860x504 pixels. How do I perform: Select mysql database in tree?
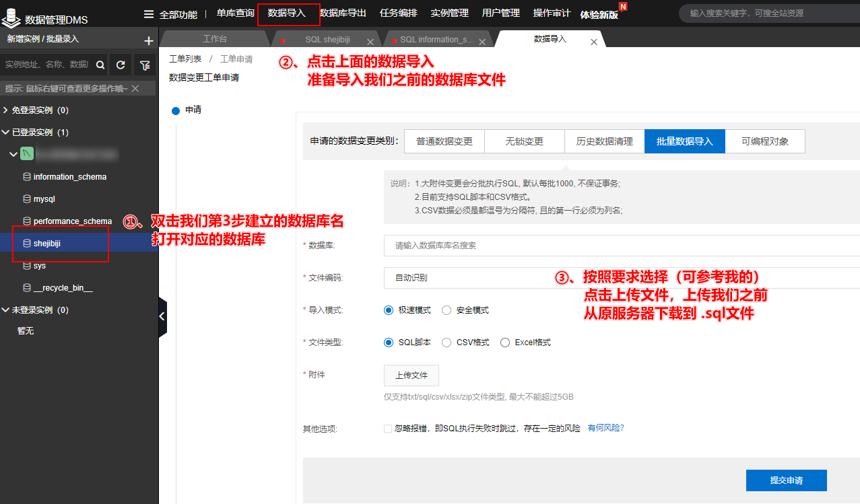pyautogui.click(x=44, y=199)
